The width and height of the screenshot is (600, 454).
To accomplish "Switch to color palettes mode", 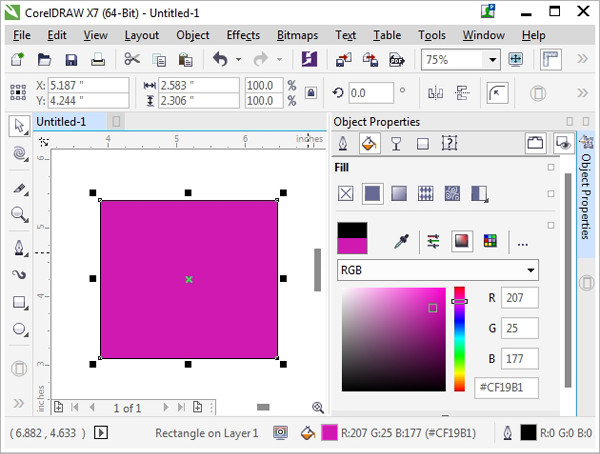I will [490, 241].
